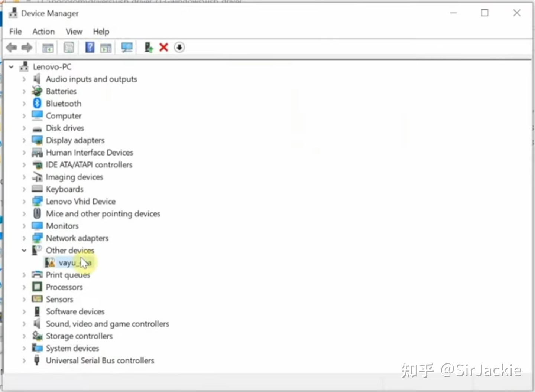The image size is (535, 392).
Task: Maximize the Device Manager window
Action: coord(485,13)
